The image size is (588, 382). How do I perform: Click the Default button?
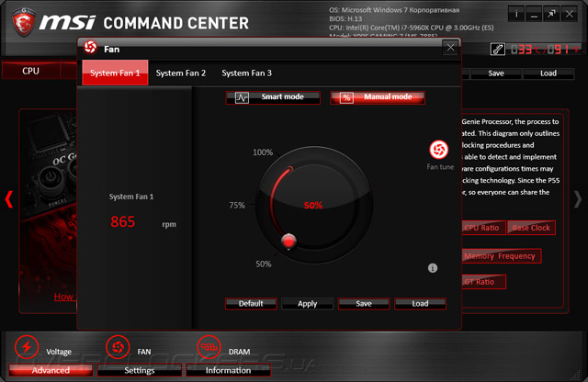pos(251,304)
